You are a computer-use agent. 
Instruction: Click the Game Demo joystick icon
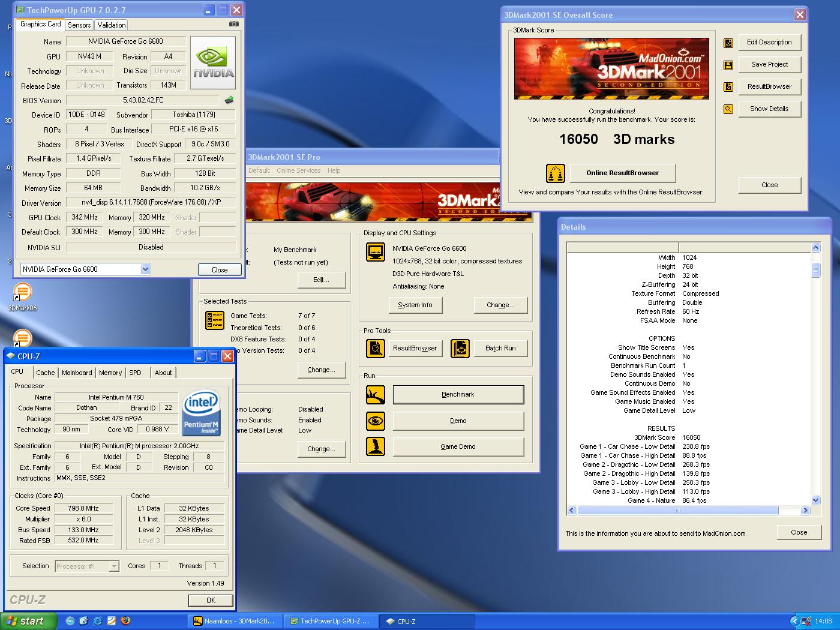(376, 446)
